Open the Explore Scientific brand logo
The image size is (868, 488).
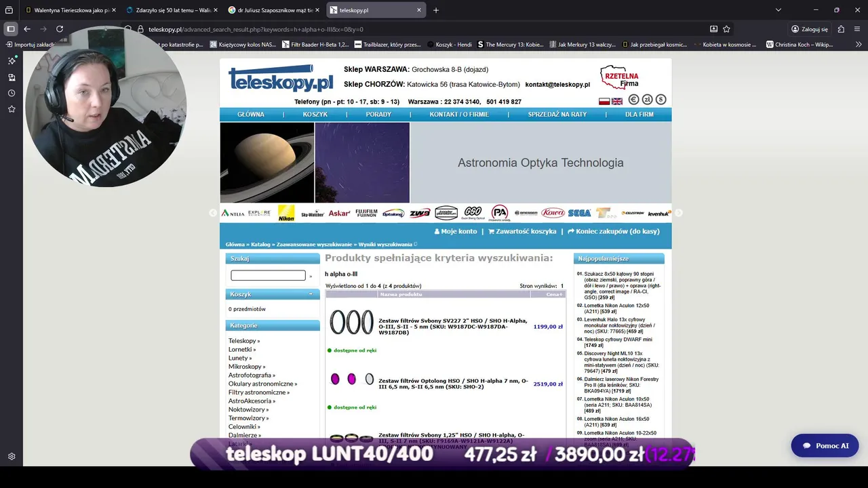tap(259, 213)
